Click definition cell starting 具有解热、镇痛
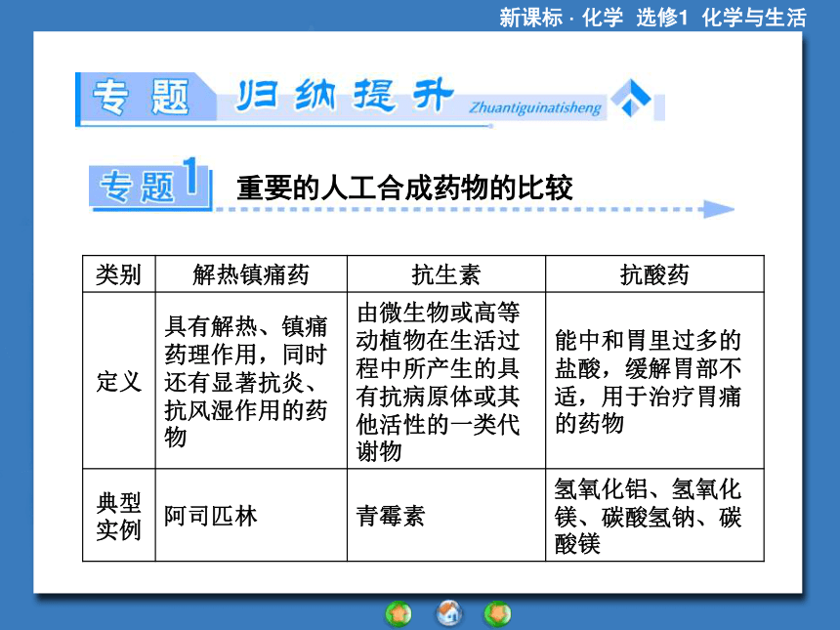 click(251, 380)
